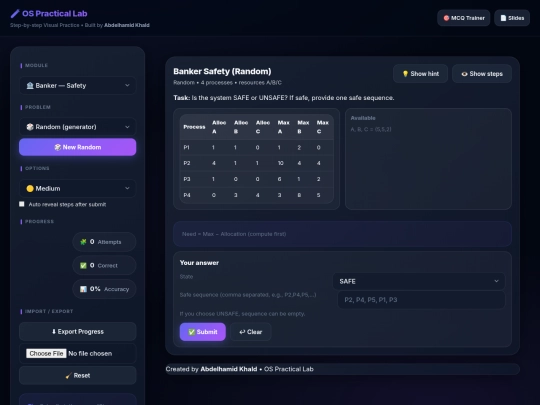Click Export Progress button

77,331
